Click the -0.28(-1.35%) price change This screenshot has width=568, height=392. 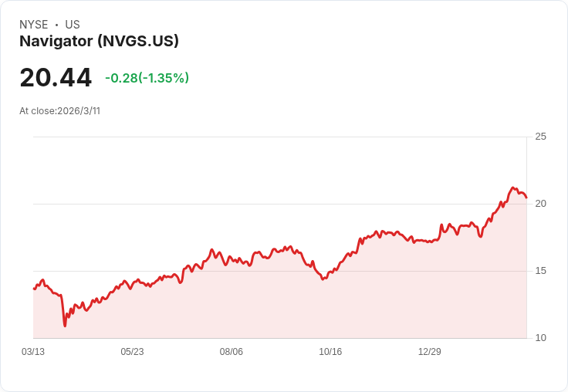point(147,78)
